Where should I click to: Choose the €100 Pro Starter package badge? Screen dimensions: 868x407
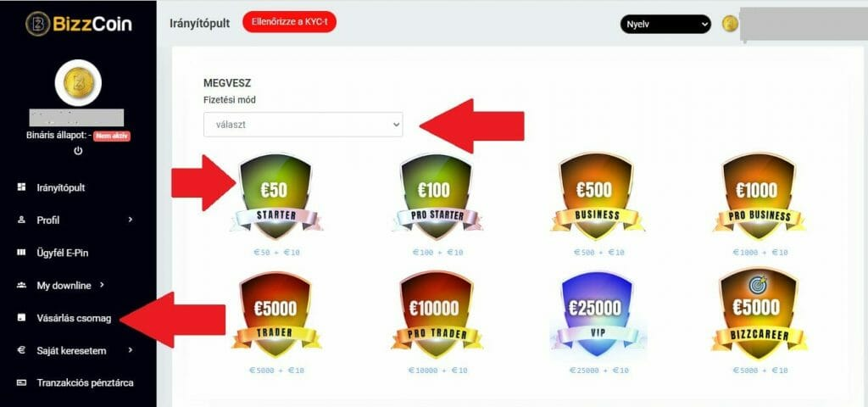(x=437, y=197)
